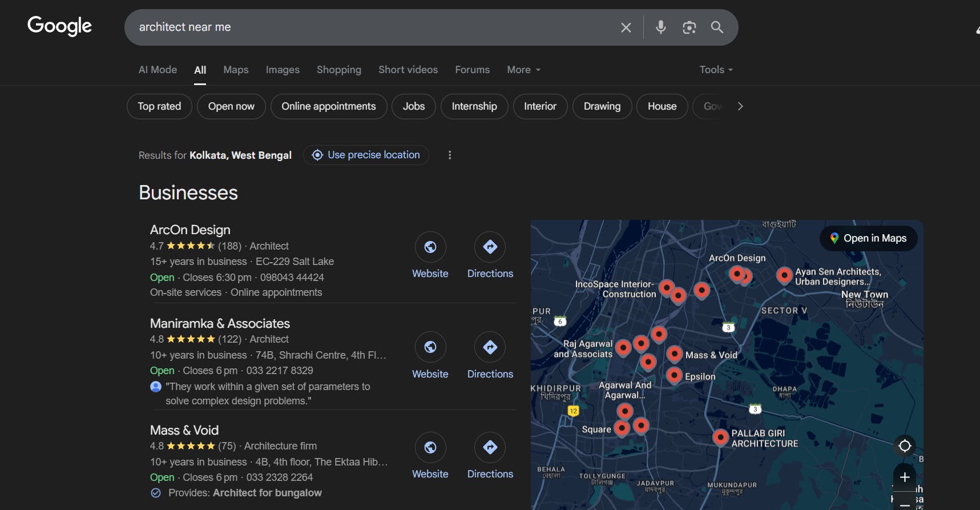This screenshot has width=980, height=510.
Task: Zoom in the map with plus button
Action: pos(905,477)
